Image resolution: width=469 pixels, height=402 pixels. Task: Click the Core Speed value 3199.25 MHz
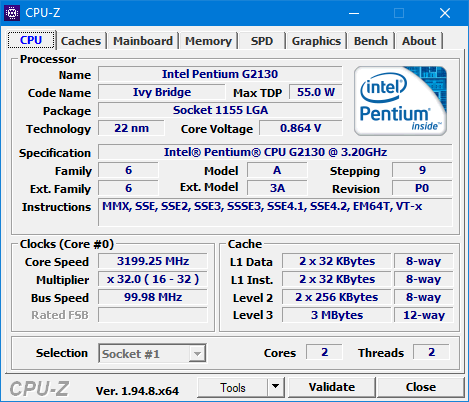pyautogui.click(x=153, y=261)
